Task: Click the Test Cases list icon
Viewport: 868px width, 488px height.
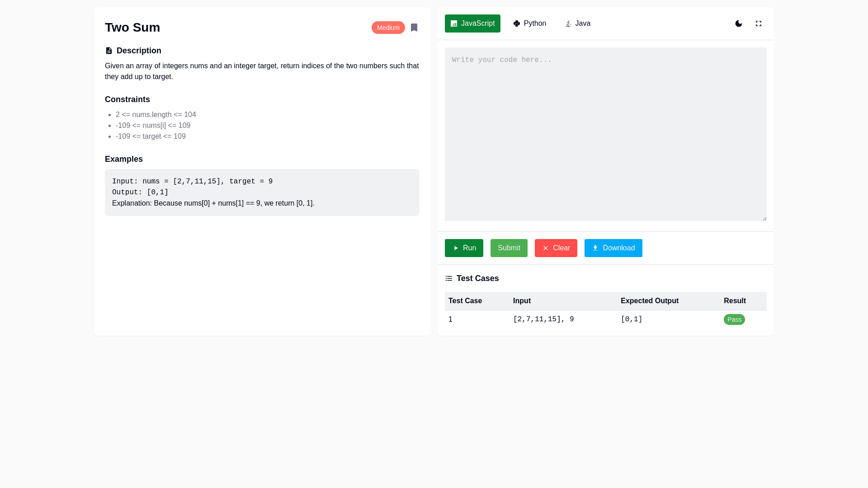Action: click(x=448, y=278)
